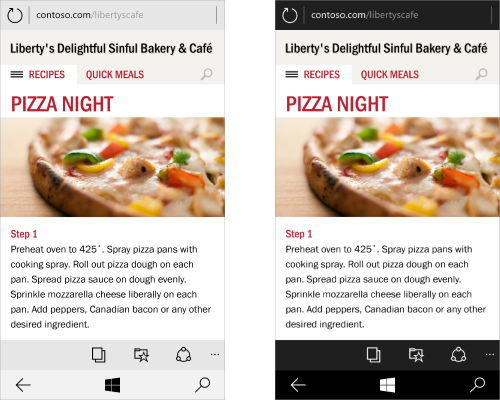The height and width of the screenshot is (400, 500).
Task: Tap the Windows Start button on black navigation bar
Action: [387, 385]
